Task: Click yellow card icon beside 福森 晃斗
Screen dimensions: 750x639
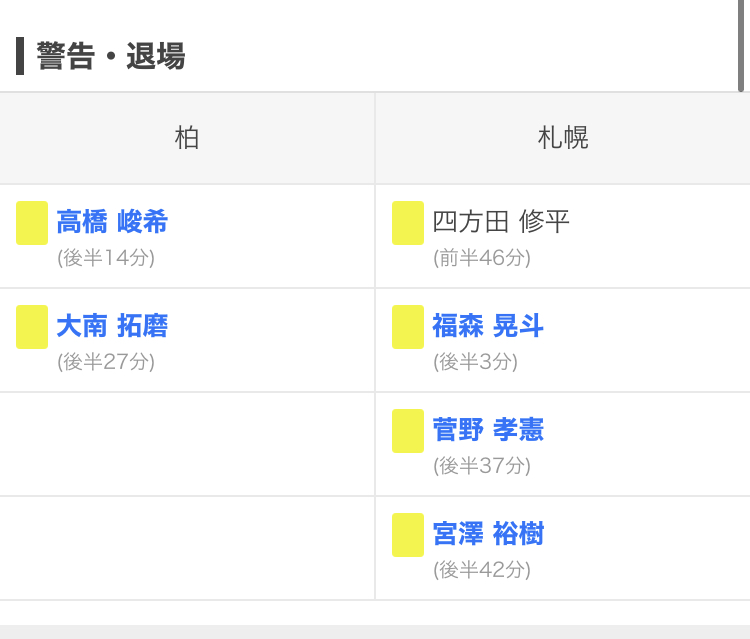Action: click(x=408, y=327)
